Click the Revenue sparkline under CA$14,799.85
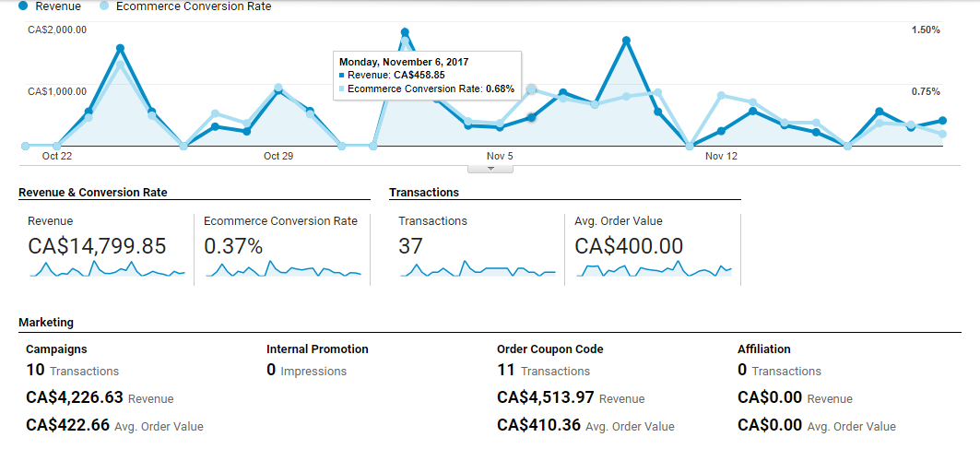Screen dimensions: 980x461 pos(107,269)
